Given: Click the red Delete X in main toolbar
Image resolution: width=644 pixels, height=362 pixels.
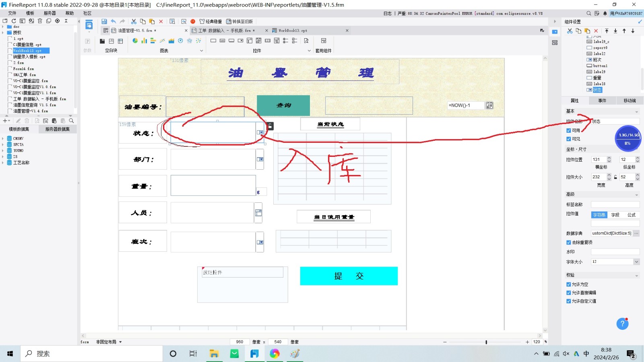Looking at the screenshot, I should click(161, 21).
